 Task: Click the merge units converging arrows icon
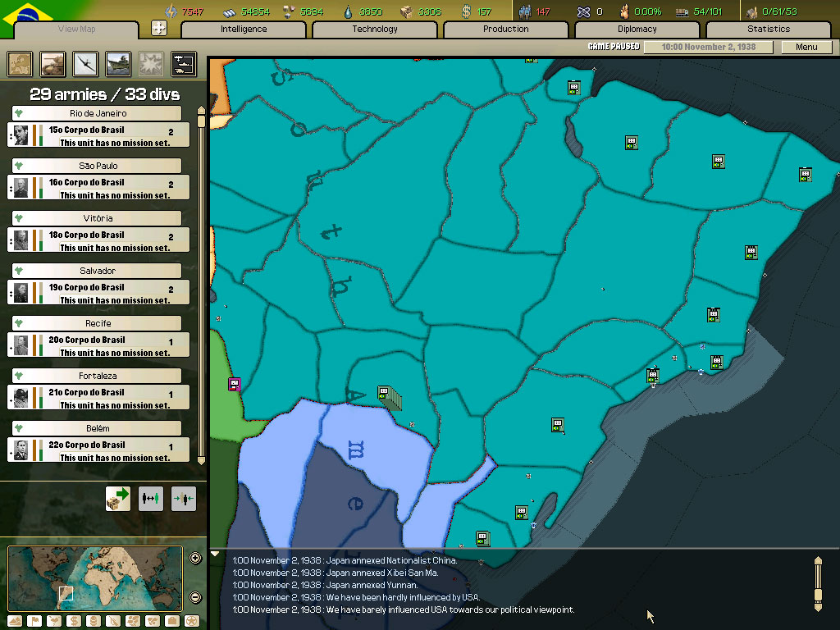[x=183, y=498]
